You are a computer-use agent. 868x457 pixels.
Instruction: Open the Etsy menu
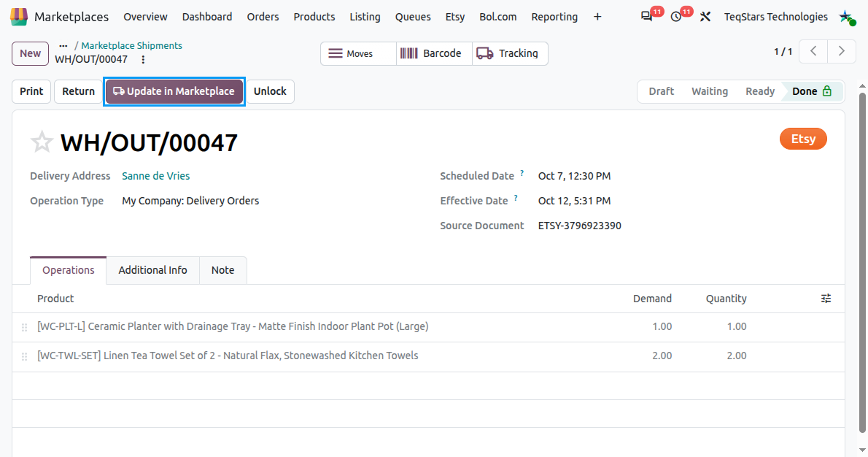455,17
